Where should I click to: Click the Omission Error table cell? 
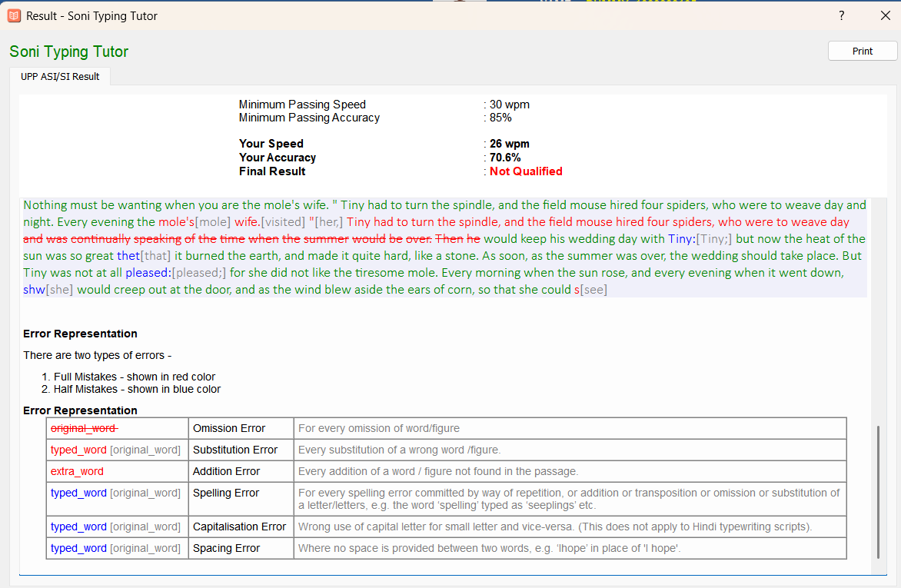point(229,428)
